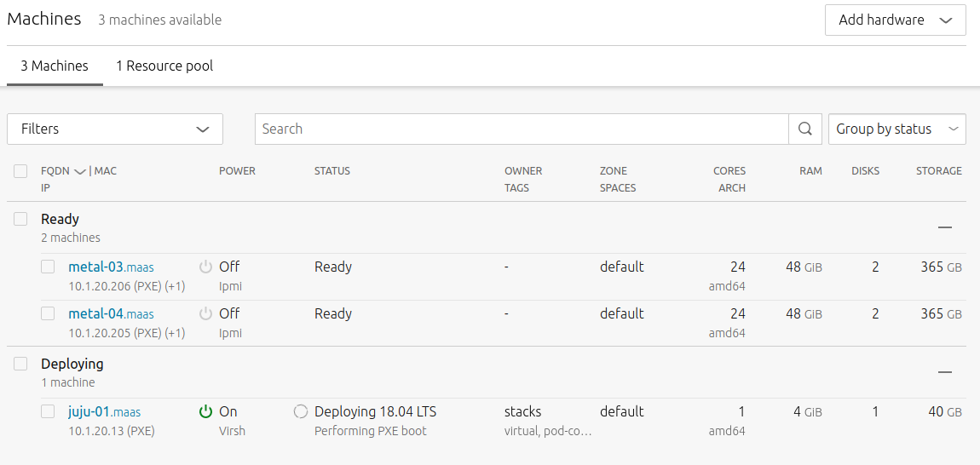Open the metal-04.maas machine link
980x465 pixels.
111,314
